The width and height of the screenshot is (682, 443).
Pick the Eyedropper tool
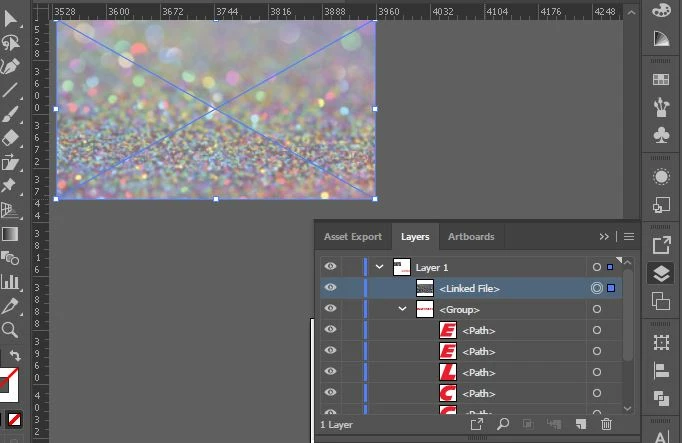click(10, 306)
